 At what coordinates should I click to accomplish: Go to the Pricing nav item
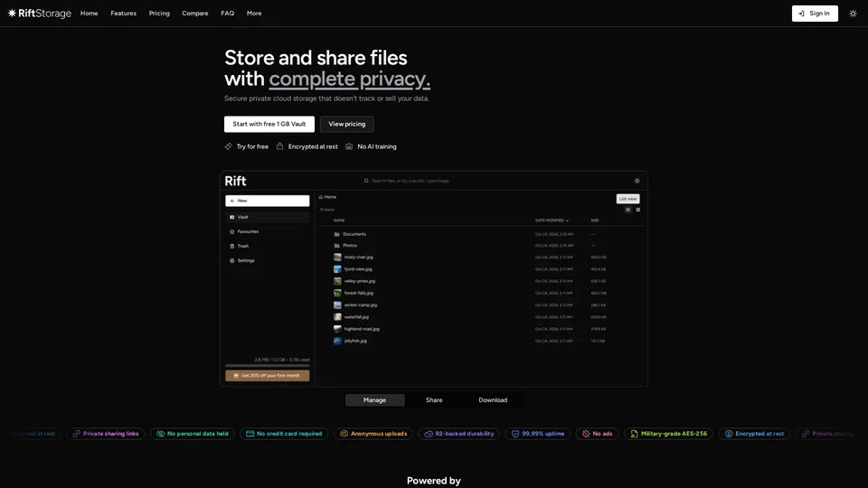(x=159, y=14)
